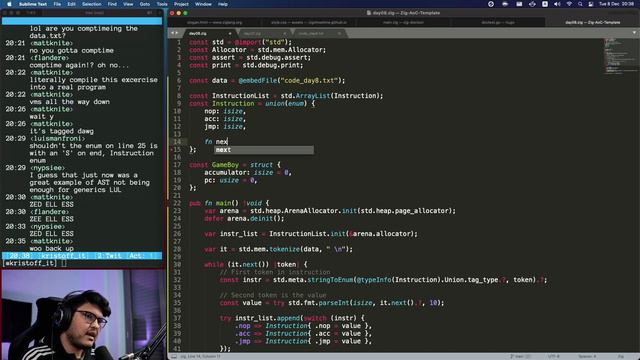Click the webcam video feed
Viewport: 640px width, 360px height.
82,315
